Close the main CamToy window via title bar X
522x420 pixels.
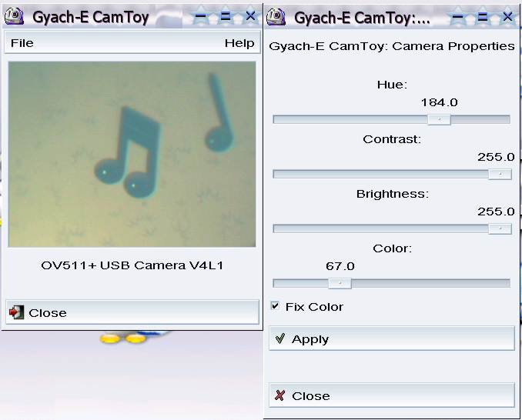coord(250,16)
